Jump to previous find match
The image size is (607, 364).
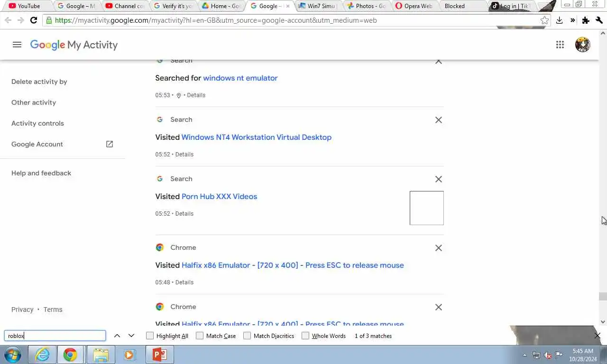click(x=117, y=336)
